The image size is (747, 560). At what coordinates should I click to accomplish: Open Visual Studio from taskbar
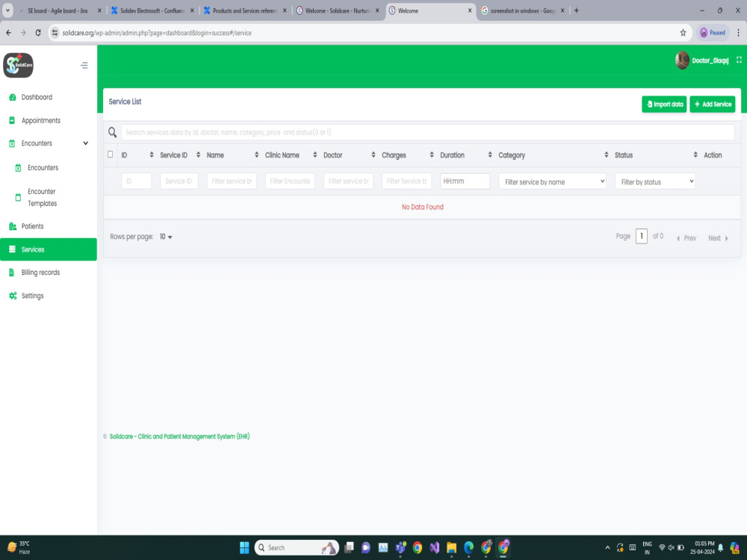click(434, 547)
